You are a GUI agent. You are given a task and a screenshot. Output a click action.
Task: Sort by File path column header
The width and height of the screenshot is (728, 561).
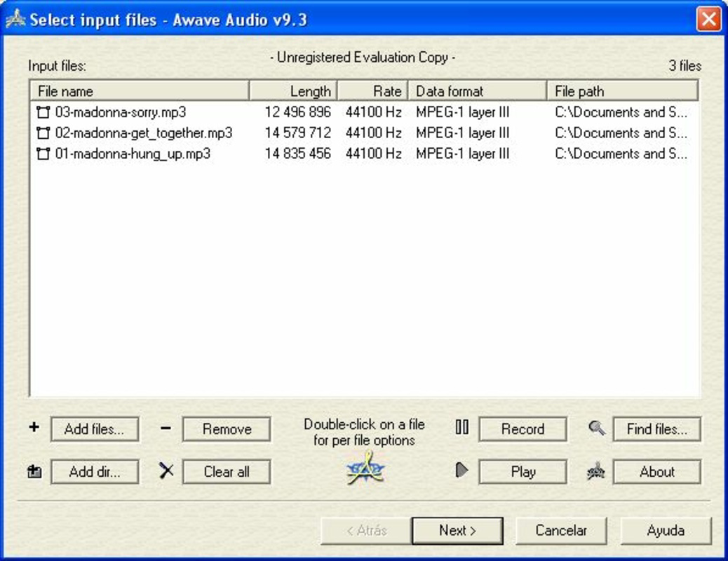click(623, 91)
